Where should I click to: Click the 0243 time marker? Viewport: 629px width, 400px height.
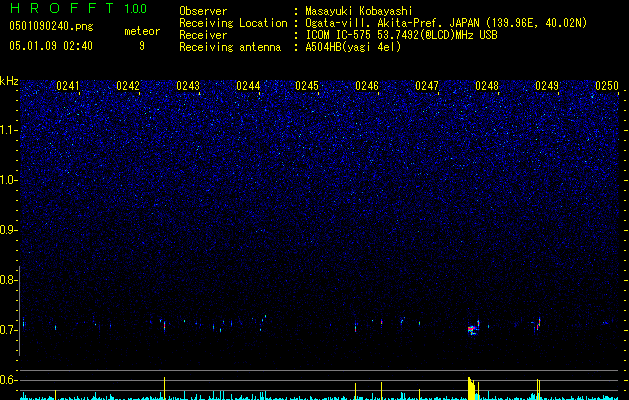point(188,86)
